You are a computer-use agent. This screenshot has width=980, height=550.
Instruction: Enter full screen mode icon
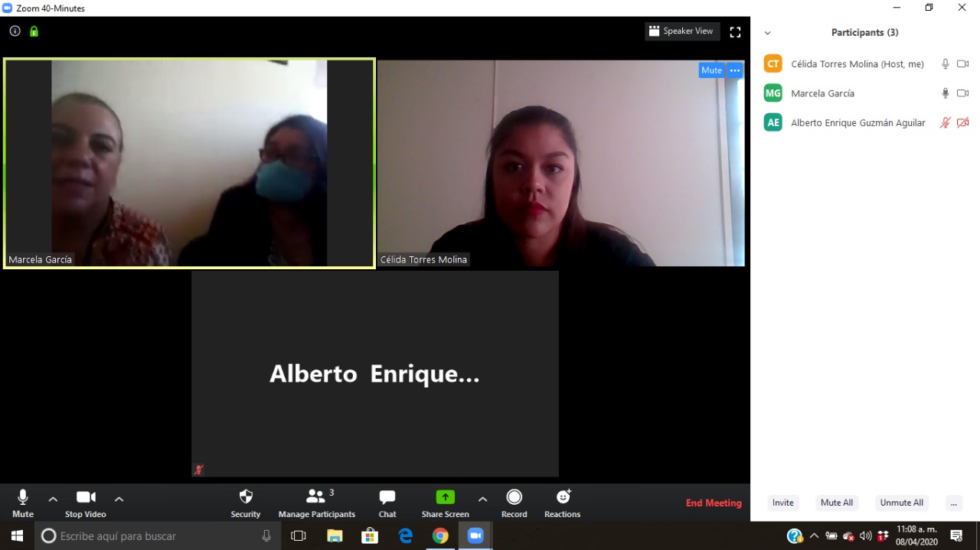[x=735, y=32]
